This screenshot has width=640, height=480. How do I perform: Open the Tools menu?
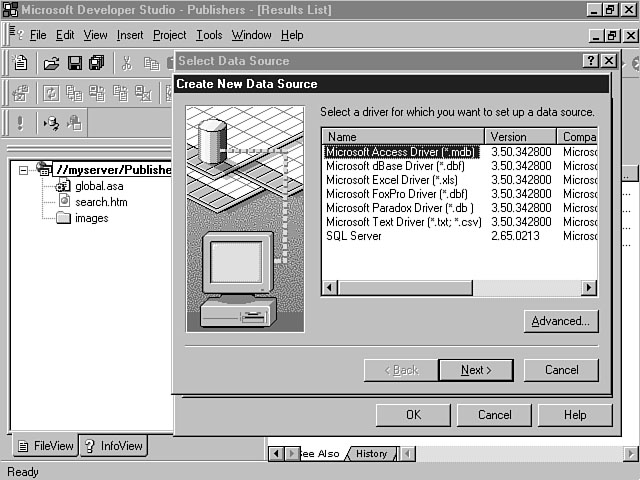tap(209, 35)
